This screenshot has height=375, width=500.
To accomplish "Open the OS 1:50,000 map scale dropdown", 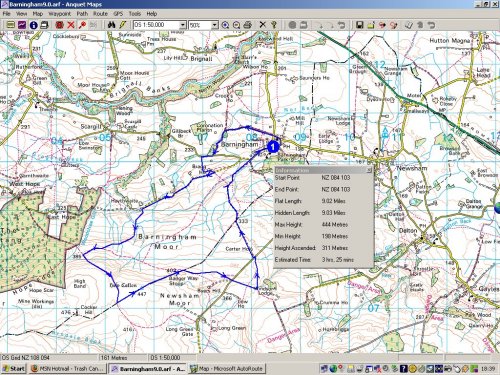I will (x=183, y=25).
